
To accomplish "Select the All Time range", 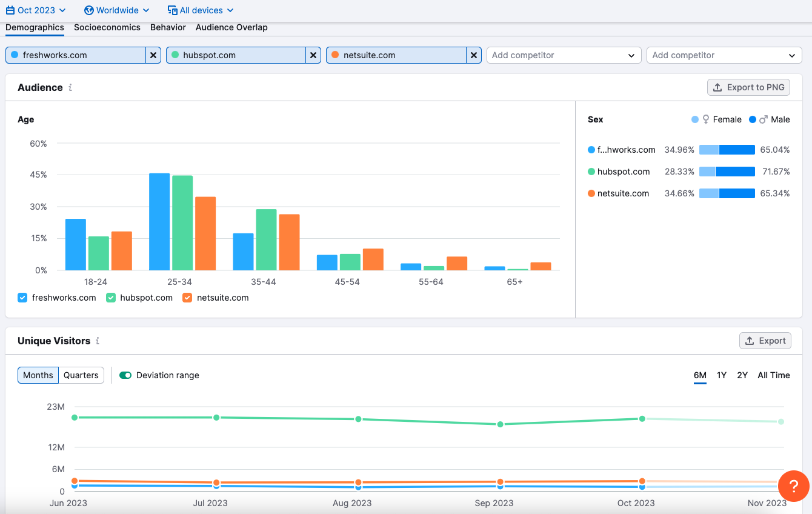I will [774, 375].
